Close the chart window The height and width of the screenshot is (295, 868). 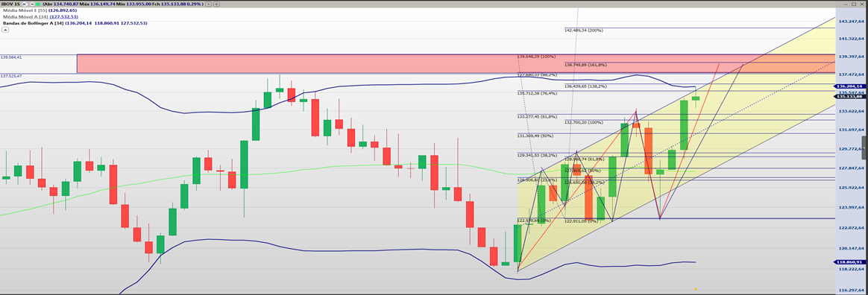[861, 4]
